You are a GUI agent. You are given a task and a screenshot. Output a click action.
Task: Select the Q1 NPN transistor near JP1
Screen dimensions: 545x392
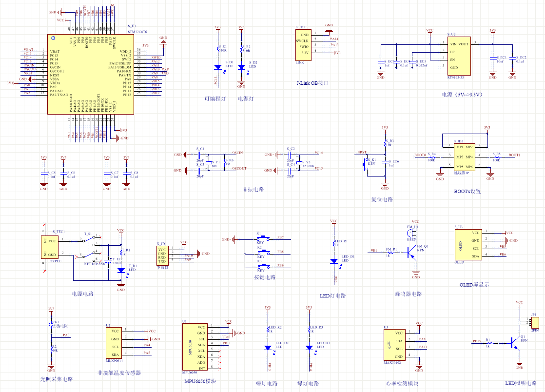(x=515, y=343)
